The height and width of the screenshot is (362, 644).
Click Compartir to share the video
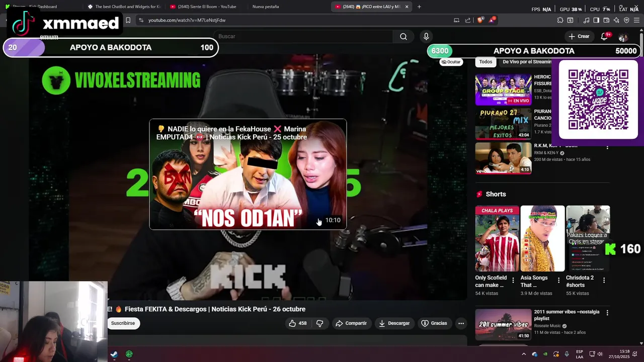coord(351,323)
